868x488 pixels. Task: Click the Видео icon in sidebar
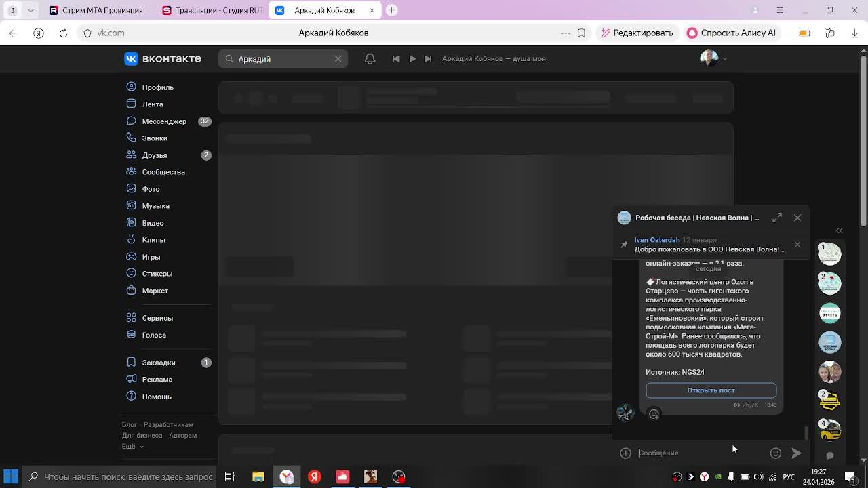pyautogui.click(x=131, y=223)
